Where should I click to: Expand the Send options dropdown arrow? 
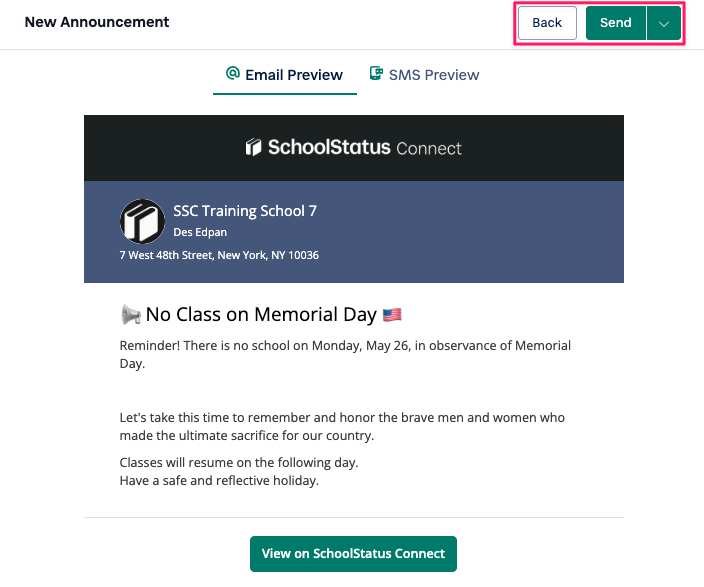[664, 23]
